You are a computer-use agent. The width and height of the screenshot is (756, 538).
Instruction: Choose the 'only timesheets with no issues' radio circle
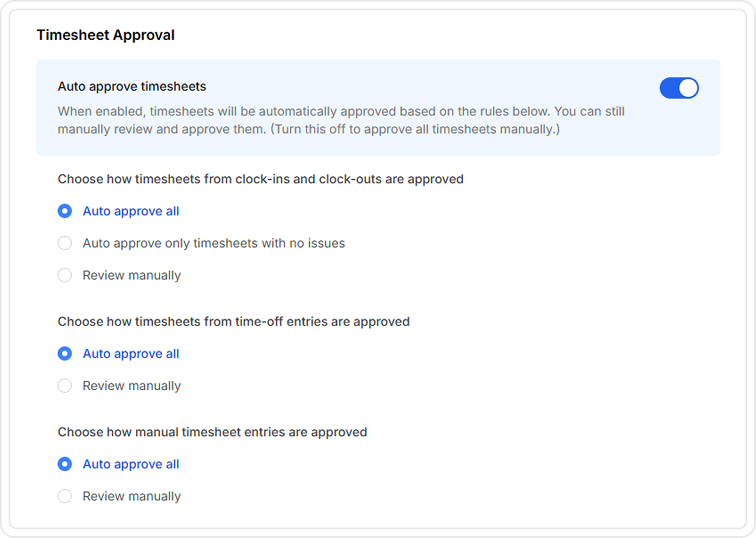pos(65,243)
